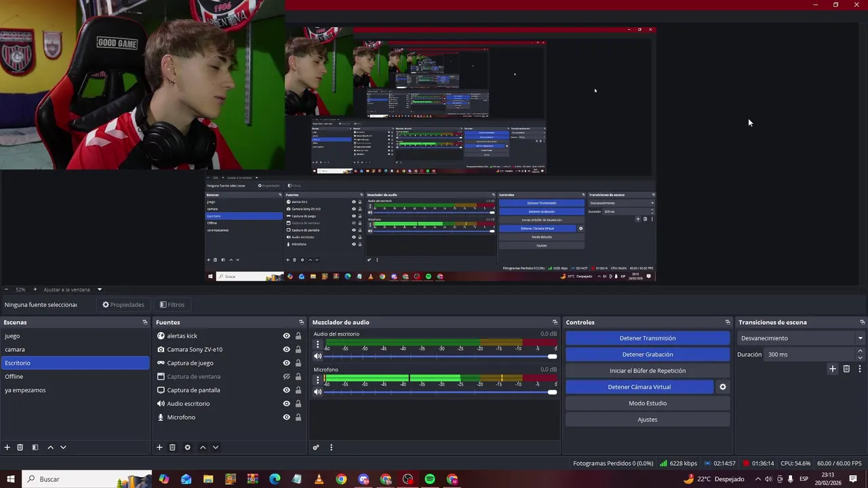Open Desvanecimiento transition dropdown
This screenshot has height=488, width=868.
(801, 338)
